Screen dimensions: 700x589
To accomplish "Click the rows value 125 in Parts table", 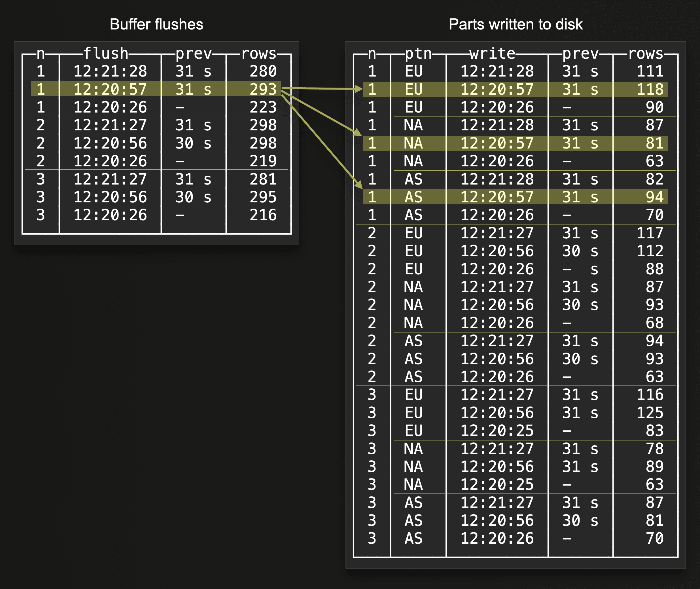I will tap(650, 413).
